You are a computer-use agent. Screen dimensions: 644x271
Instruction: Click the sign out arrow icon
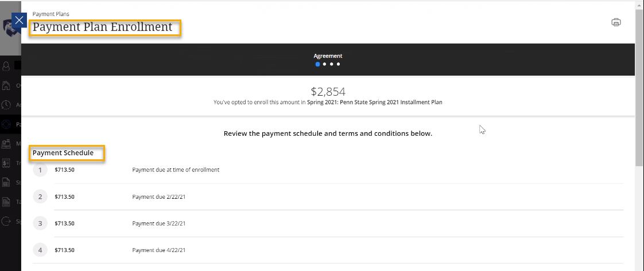tap(6, 221)
